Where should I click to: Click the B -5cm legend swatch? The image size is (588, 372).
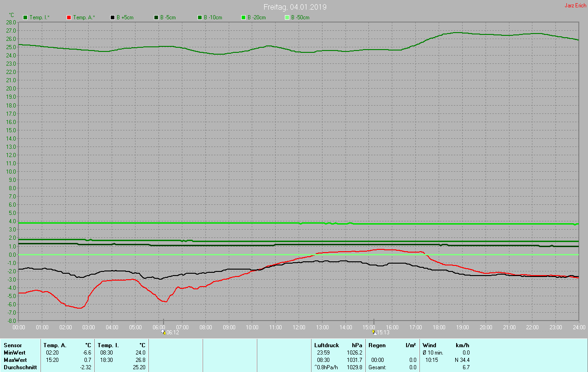click(156, 17)
